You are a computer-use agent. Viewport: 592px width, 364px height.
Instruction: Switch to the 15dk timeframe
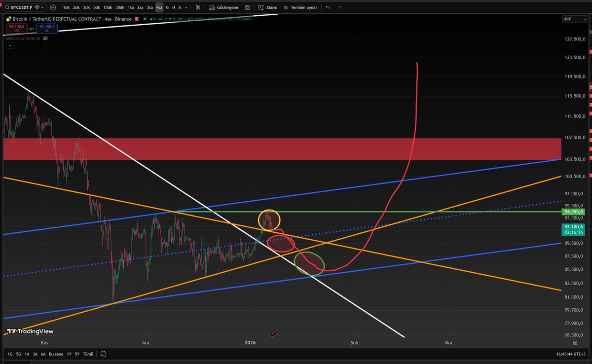point(108,7)
